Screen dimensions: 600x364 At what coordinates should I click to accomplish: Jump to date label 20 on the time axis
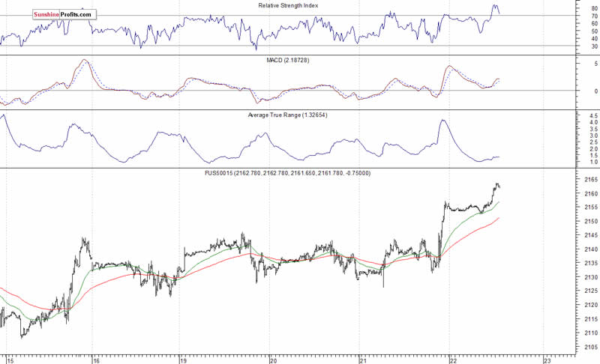[274, 360]
